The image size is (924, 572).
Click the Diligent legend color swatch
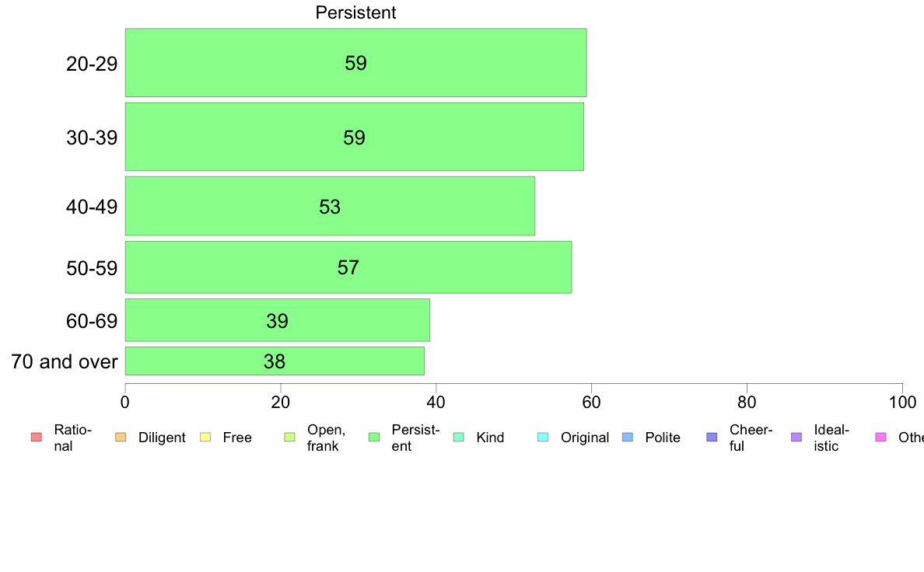tap(121, 437)
